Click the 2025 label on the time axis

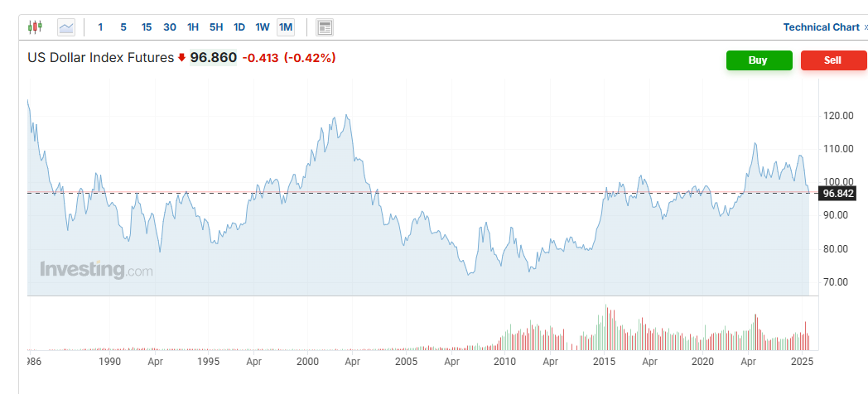click(x=802, y=362)
